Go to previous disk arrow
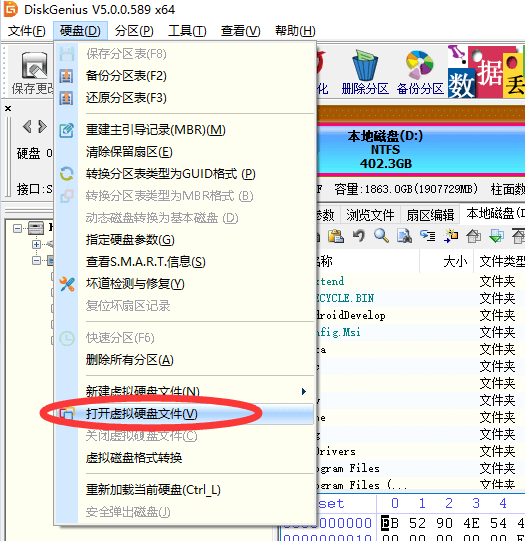Image resolution: width=525 pixels, height=541 pixels. coord(27,127)
